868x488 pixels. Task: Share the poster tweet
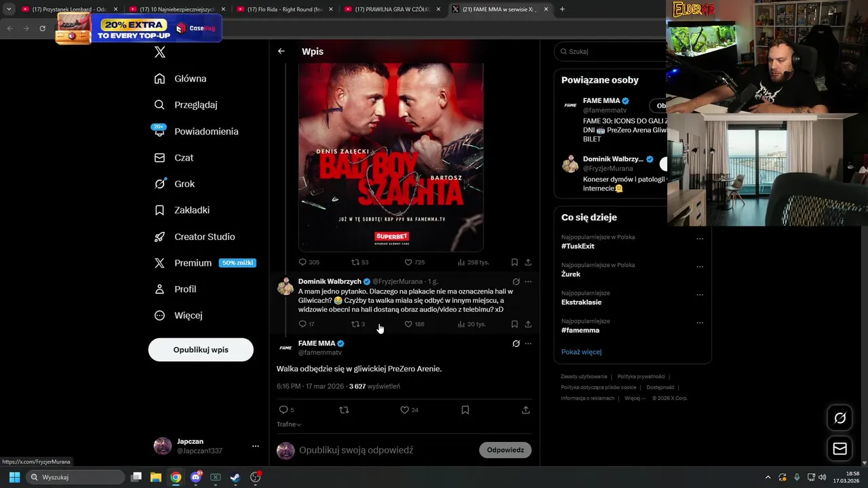click(528, 262)
